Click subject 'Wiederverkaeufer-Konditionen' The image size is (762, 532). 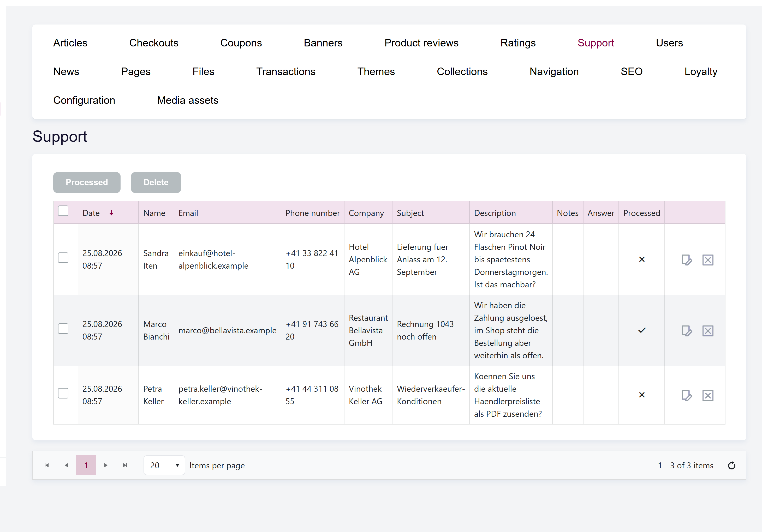pyautogui.click(x=431, y=395)
